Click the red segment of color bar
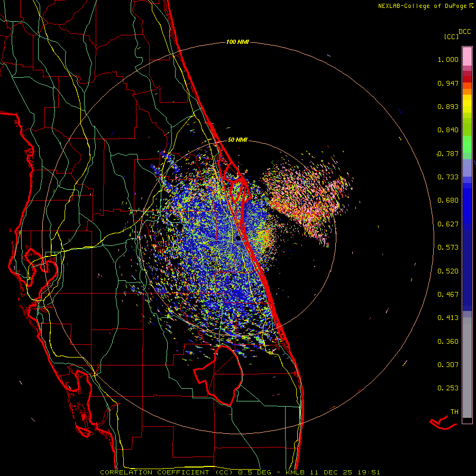Screen dimensions: 476x476 467,79
